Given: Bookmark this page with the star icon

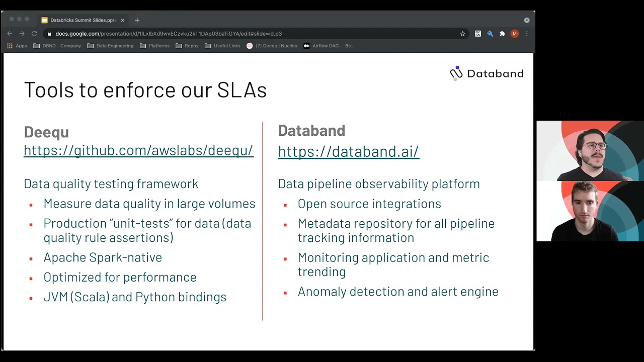Looking at the screenshot, I should [462, 34].
